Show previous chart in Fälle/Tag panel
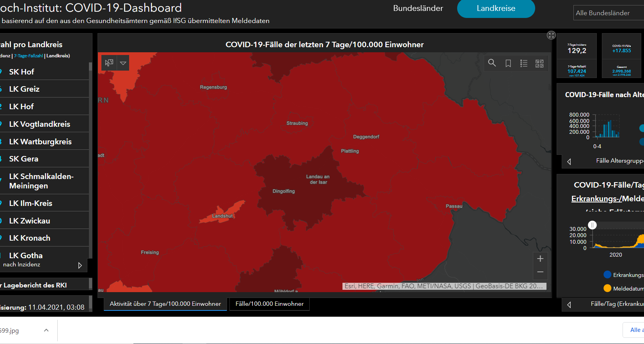Viewport: 644px width, 344px height. pos(569,305)
